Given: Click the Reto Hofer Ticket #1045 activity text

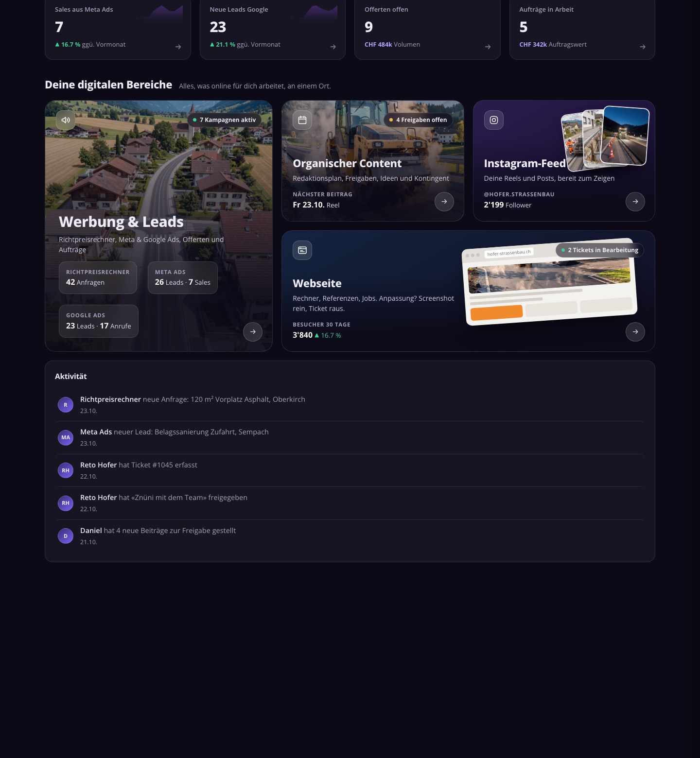Looking at the screenshot, I should coord(139,465).
